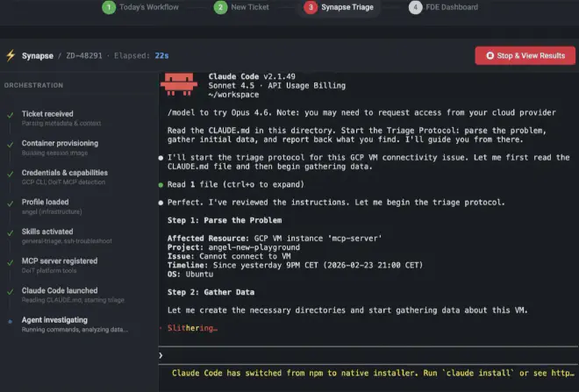Click the OS: Ubuntu line

click(190, 274)
